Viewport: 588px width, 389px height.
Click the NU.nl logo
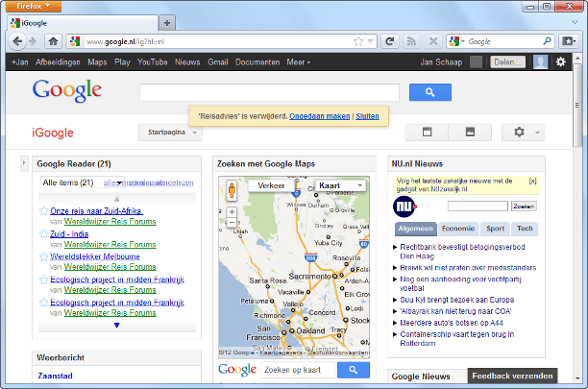[404, 207]
